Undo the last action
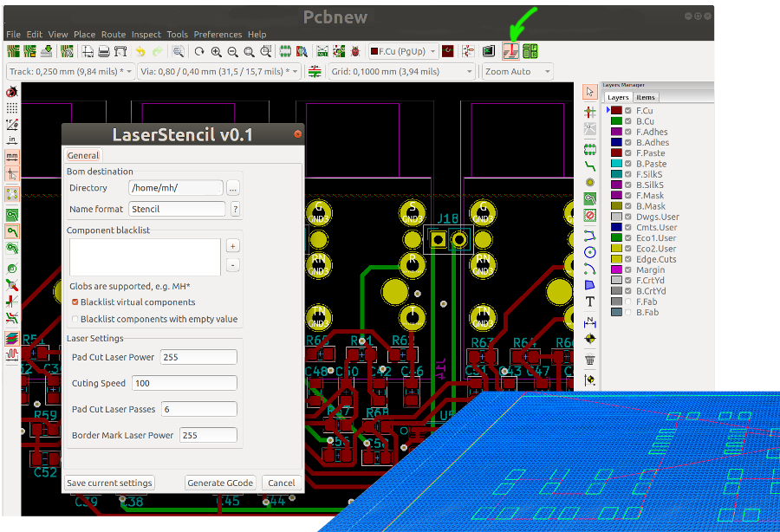Image resolution: width=780 pixels, height=532 pixels. click(x=140, y=51)
